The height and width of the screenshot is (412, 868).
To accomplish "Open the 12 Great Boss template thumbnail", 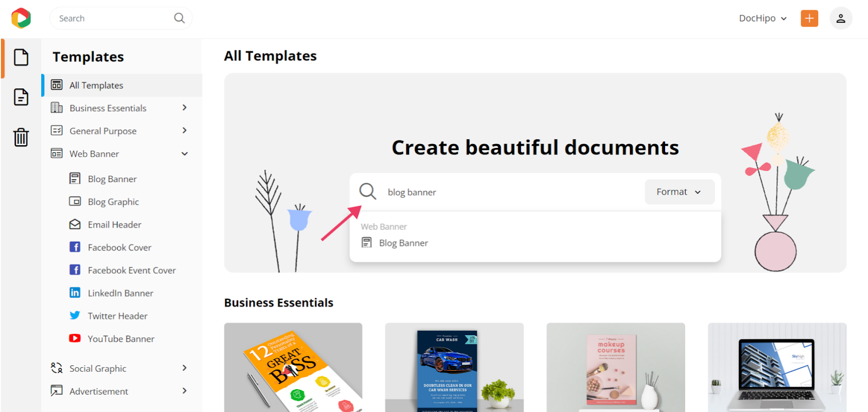I will pyautogui.click(x=293, y=368).
